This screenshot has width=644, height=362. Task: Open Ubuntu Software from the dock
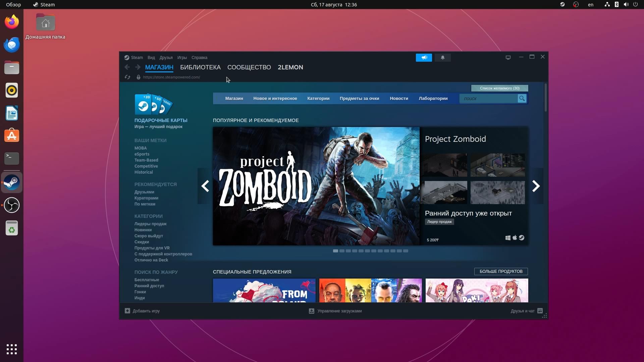[x=12, y=136]
